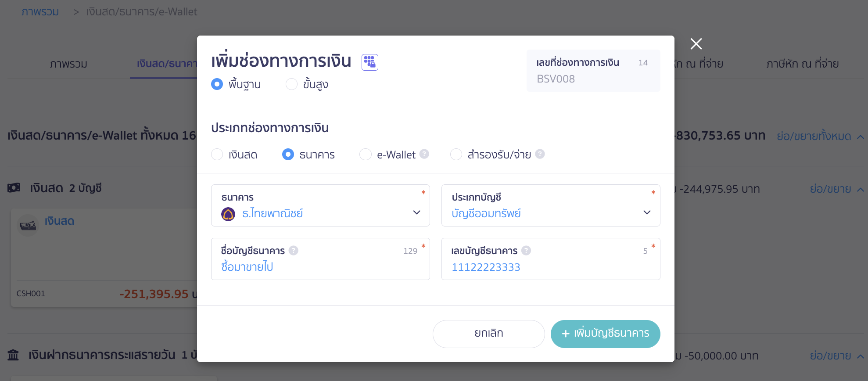
Task: Choose เงินสด as channel type
Action: pyautogui.click(x=217, y=155)
